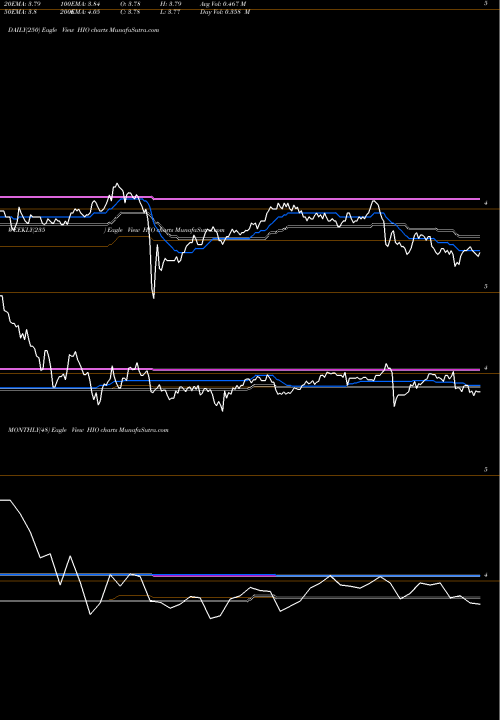Image resolution: width=500 pixels, height=720 pixels.
Task: Click the 200EMA: 4.05 value
Action: click(x=81, y=12)
